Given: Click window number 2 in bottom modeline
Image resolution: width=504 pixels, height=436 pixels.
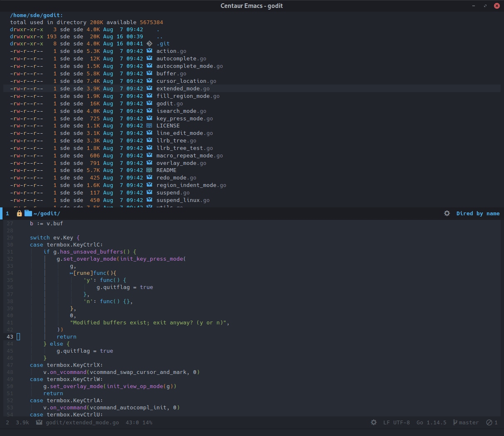Looking at the screenshot, I should coord(7,423).
